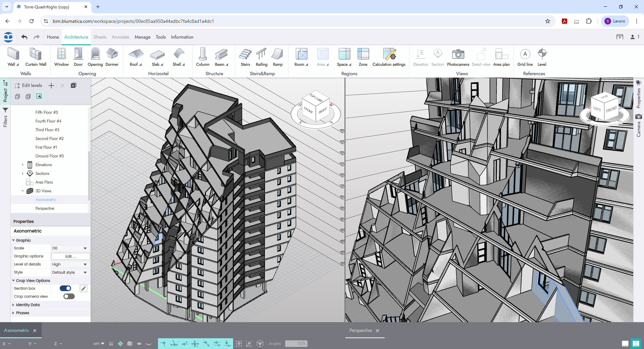The height and width of the screenshot is (349, 644).
Task: Enable the Crop camera view toggle
Action: [x=69, y=296]
